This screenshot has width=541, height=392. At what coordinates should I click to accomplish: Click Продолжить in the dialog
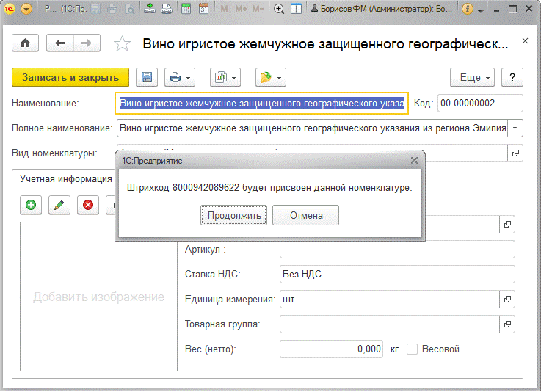pos(234,215)
